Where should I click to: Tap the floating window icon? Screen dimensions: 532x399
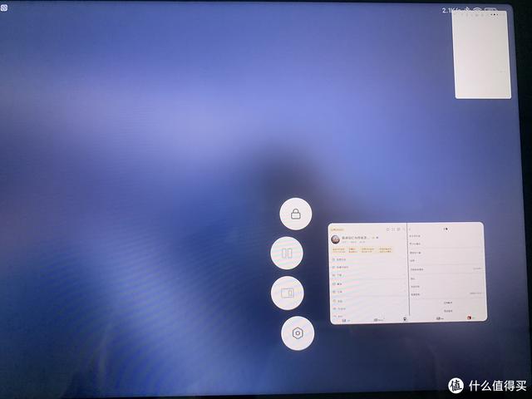click(288, 293)
